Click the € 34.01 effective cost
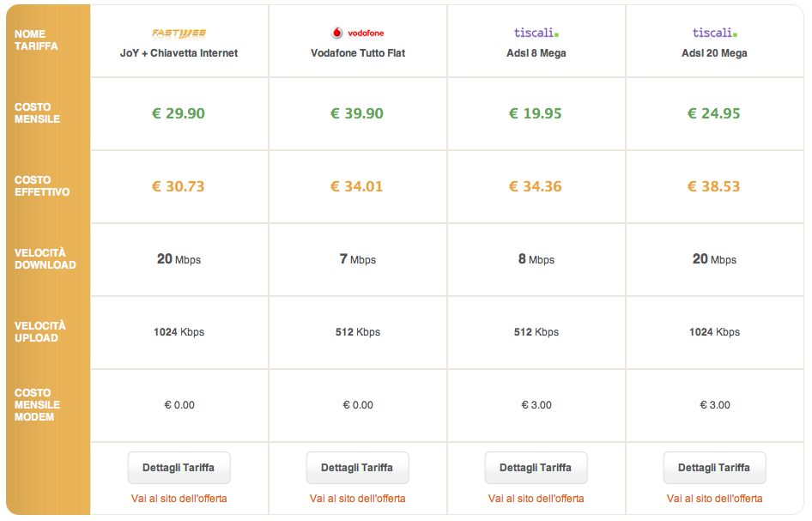812x521 pixels. pyautogui.click(x=357, y=186)
